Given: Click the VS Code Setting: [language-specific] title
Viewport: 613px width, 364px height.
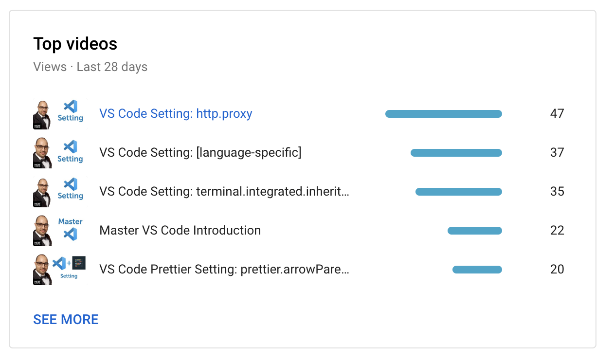Looking at the screenshot, I should pyautogui.click(x=200, y=152).
